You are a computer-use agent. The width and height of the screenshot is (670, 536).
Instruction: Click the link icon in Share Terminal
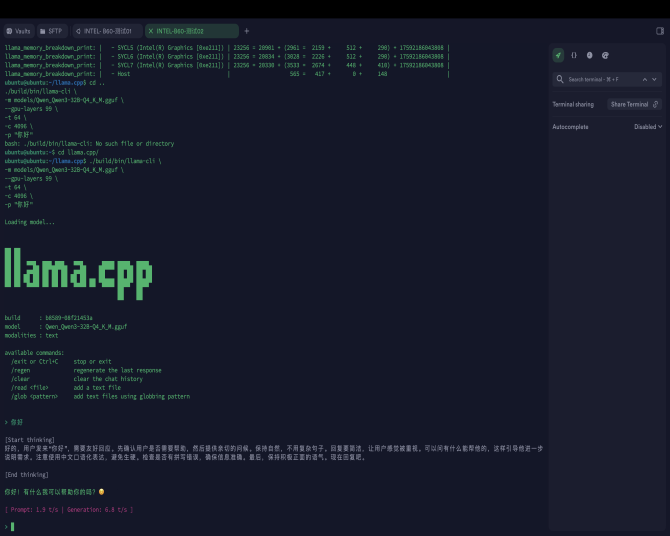(x=655, y=104)
